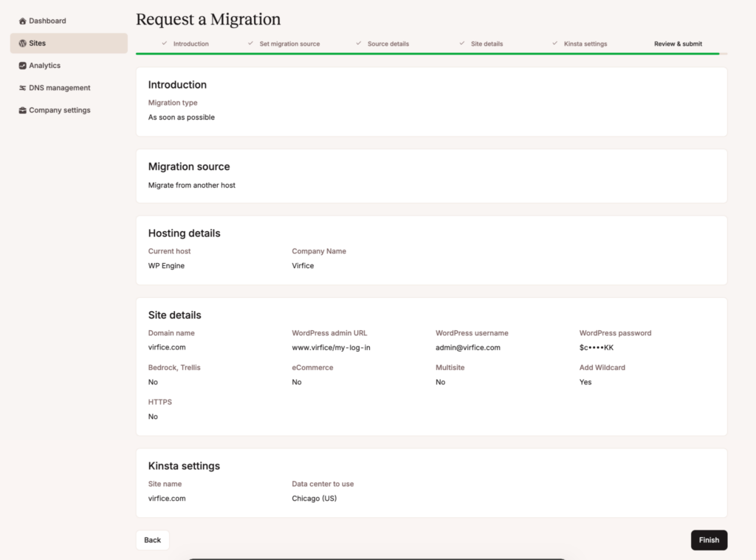This screenshot has height=560, width=756.
Task: Open the Review & submit step
Action: tap(678, 44)
